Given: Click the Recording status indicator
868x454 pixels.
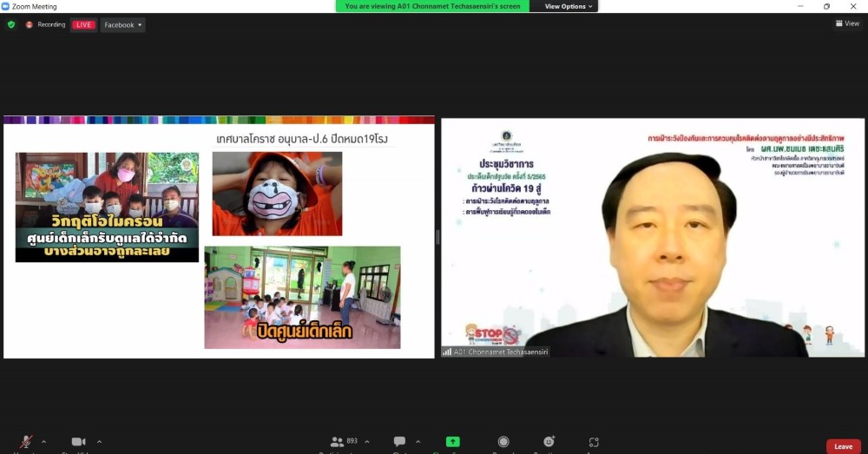Looking at the screenshot, I should click(x=46, y=25).
